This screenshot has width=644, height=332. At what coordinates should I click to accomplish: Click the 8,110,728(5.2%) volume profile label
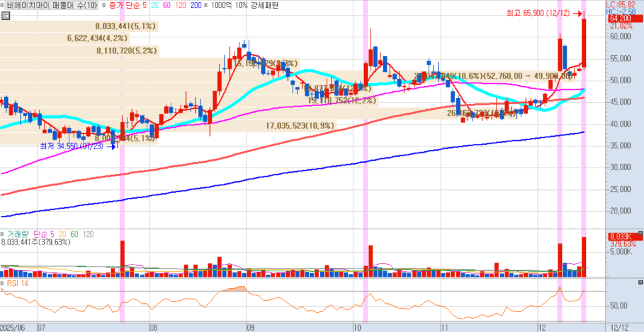[127, 51]
